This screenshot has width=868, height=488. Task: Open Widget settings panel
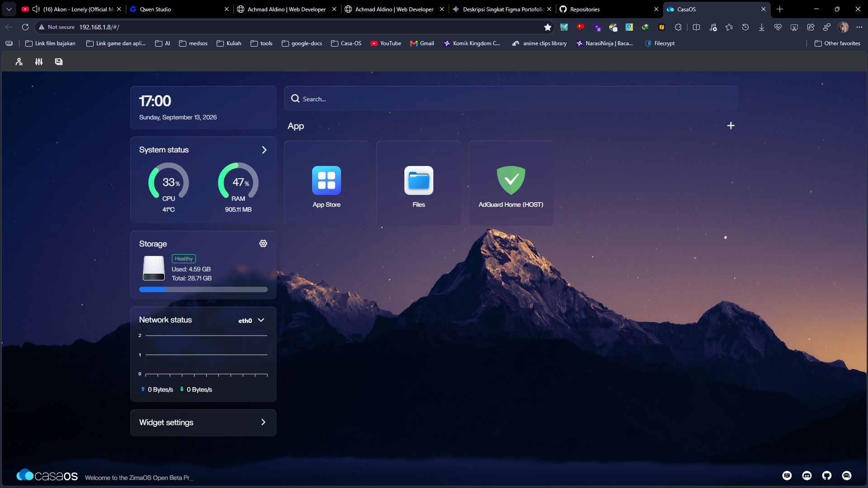pyautogui.click(x=204, y=422)
